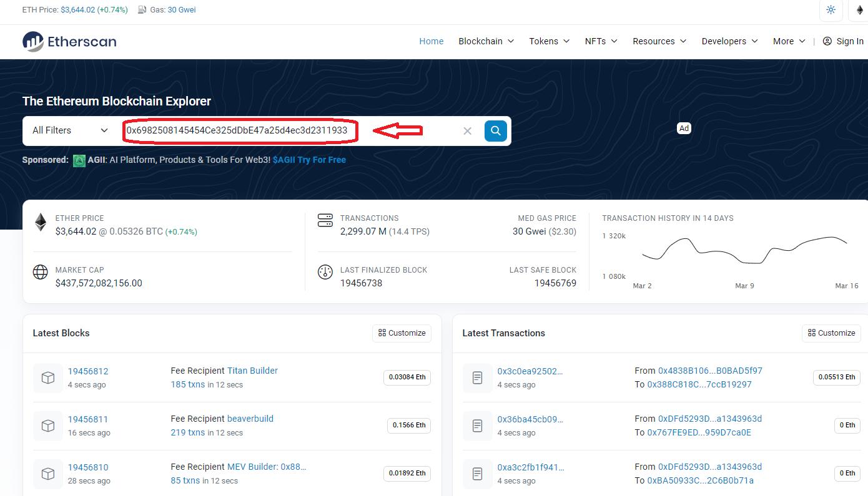Clear the search box with X icon
Viewport: 868px width, 496px height.
click(x=467, y=131)
